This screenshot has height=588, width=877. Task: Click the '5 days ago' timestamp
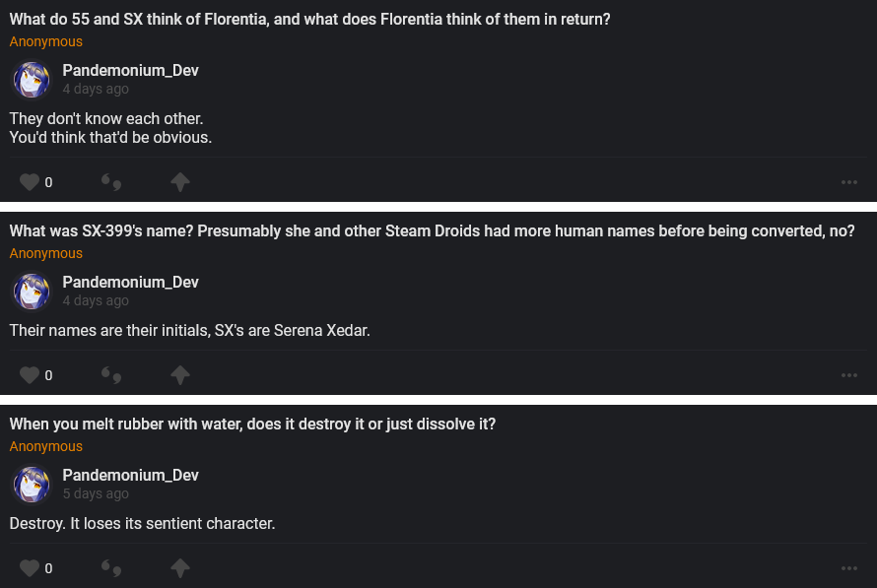(x=96, y=493)
